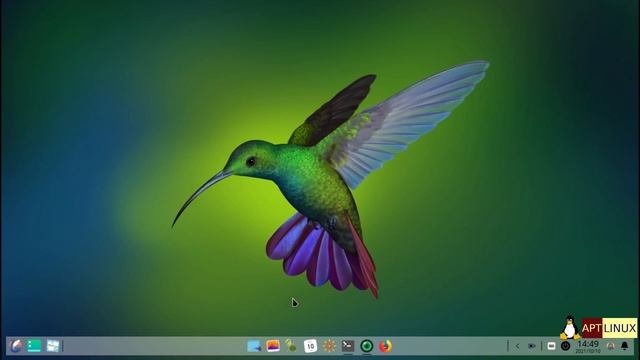Image resolution: width=640 pixels, height=360 pixels.
Task: Open the trash icon next to the clock
Action: (x=611, y=346)
